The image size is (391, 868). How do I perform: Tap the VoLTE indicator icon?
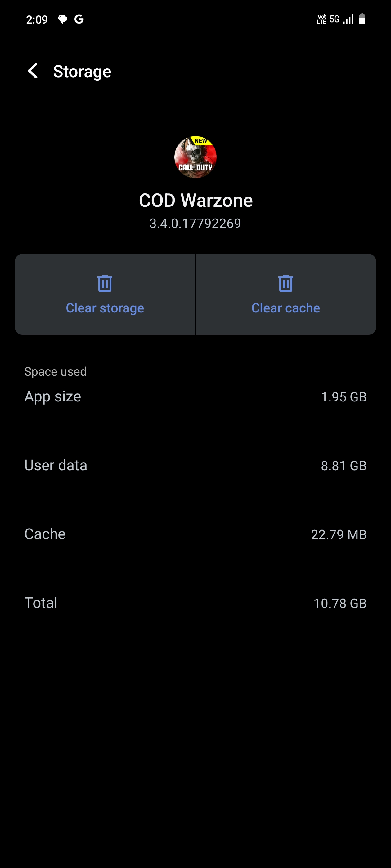(321, 19)
